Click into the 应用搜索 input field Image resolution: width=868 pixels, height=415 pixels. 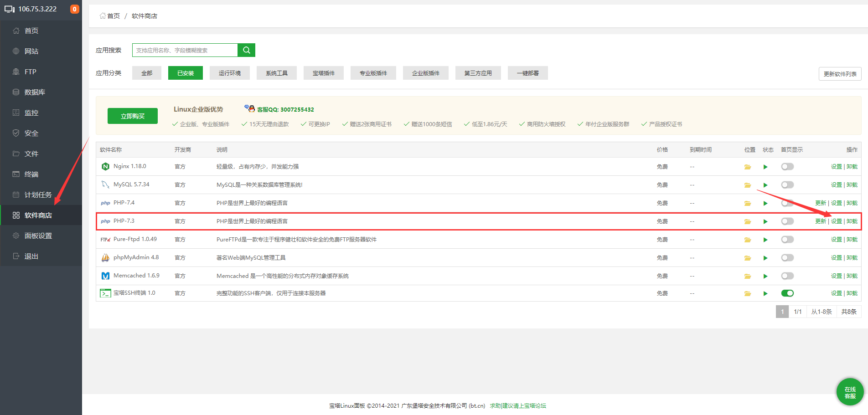pyautogui.click(x=185, y=50)
